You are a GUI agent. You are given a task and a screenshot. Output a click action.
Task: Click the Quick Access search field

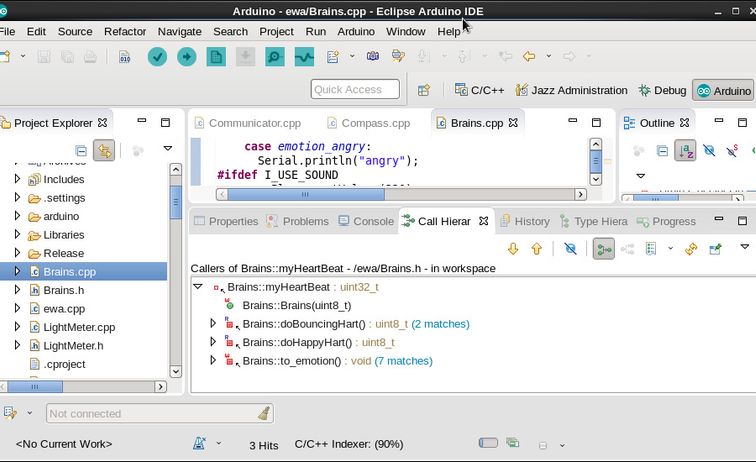[355, 89]
